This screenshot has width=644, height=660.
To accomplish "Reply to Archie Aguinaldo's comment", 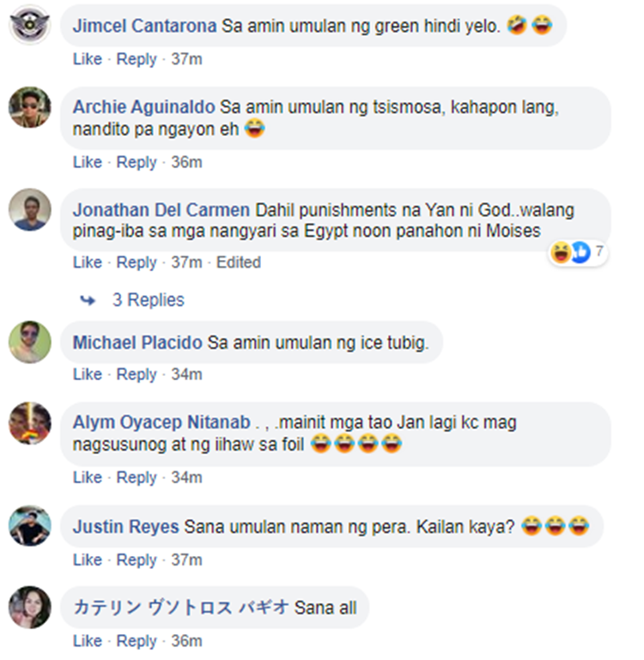I will click(x=137, y=162).
